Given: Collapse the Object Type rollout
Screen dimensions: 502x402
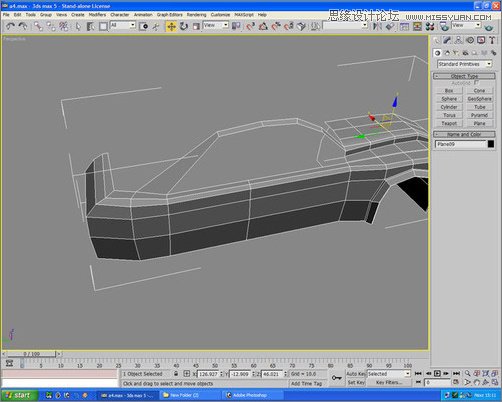Looking at the screenshot, I should 464,76.
